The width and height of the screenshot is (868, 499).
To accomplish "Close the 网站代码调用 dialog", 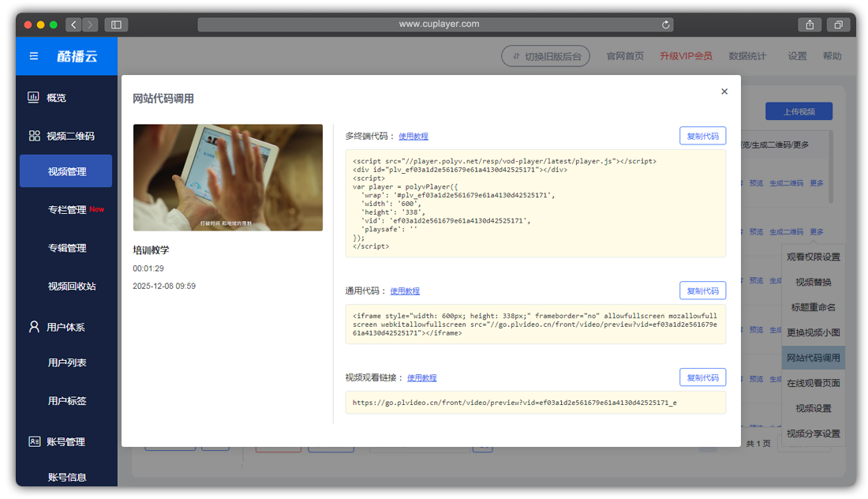I will click(x=724, y=92).
